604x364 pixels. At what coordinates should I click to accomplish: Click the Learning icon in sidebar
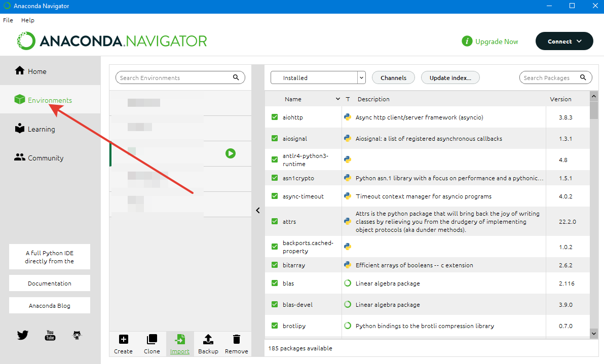(x=20, y=128)
